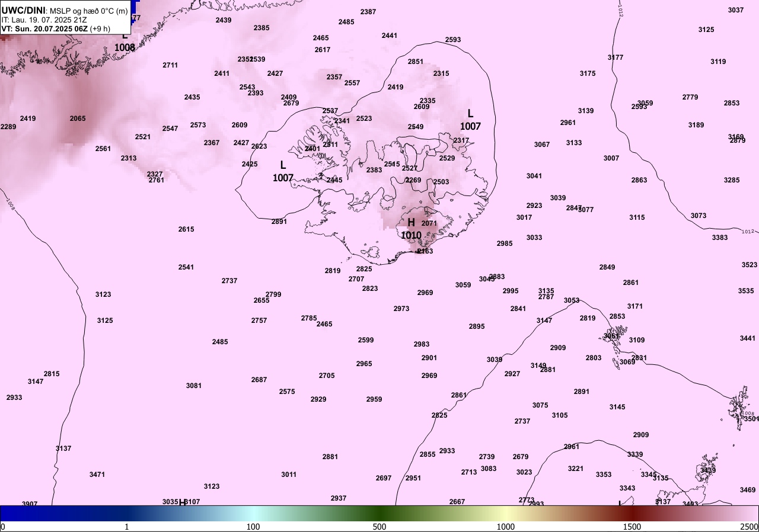Click the map value 3441
759x532 pixels.
pyautogui.click(x=748, y=338)
